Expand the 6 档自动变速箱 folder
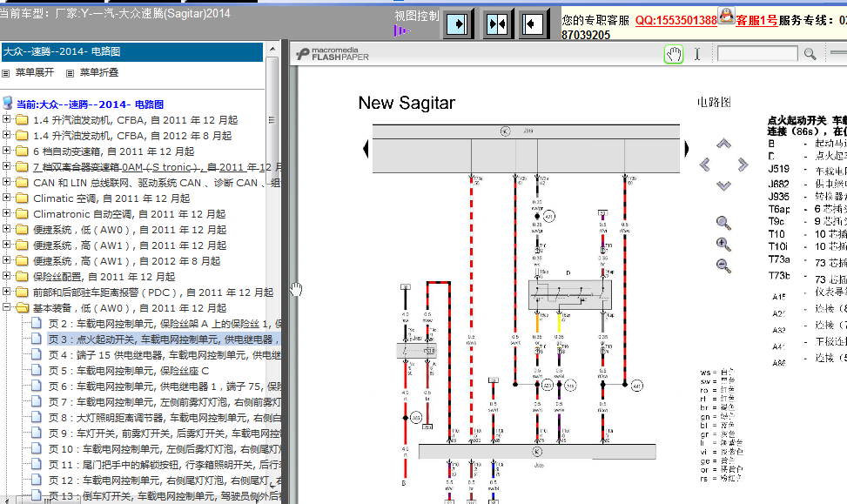 coord(6,151)
